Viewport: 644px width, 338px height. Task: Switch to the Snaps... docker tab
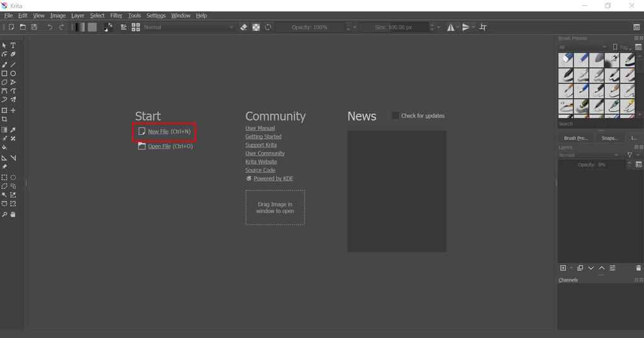point(609,138)
